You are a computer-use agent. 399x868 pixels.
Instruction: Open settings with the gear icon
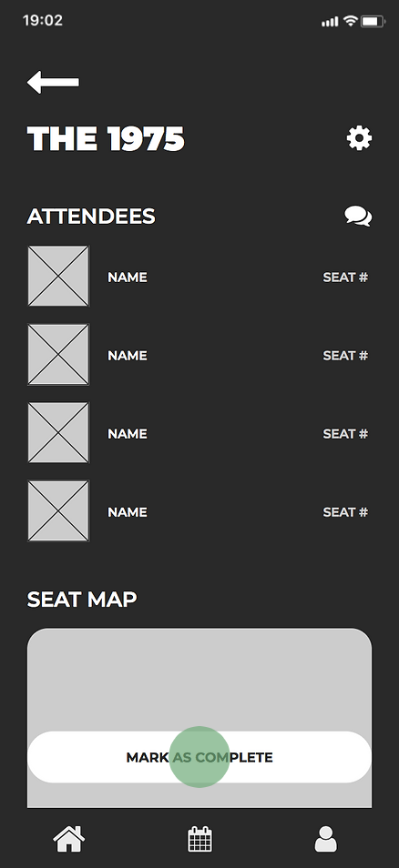[359, 137]
